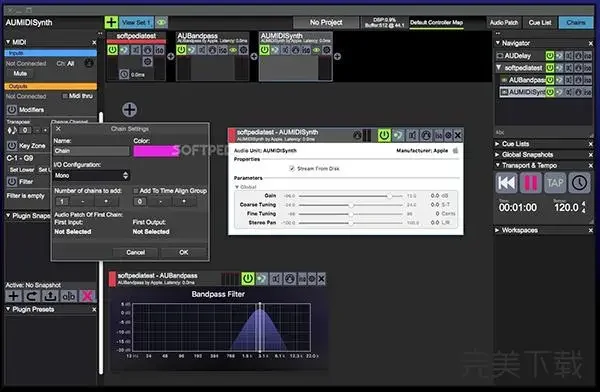The height and width of the screenshot is (392, 600).
Task: Add plugin after the softpediatest strip
Action: coord(171,56)
